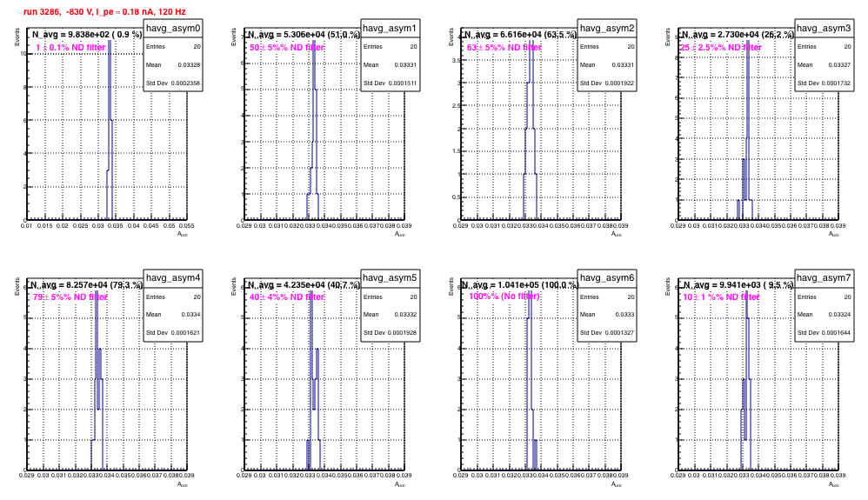Viewport: 868px width, 500px height.
Task: Click the N_avg = 9.838e+02 label
Action: pos(87,35)
